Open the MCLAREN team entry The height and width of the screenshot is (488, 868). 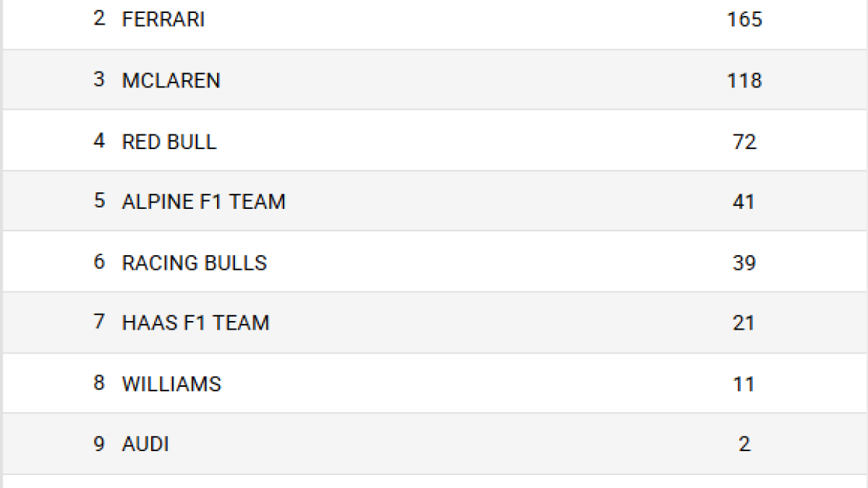coord(171,80)
